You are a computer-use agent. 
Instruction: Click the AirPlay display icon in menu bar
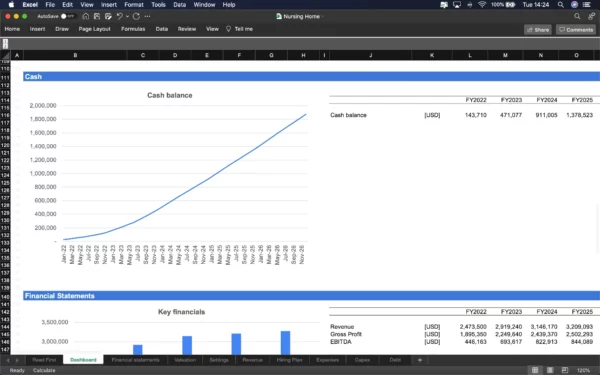457,5
